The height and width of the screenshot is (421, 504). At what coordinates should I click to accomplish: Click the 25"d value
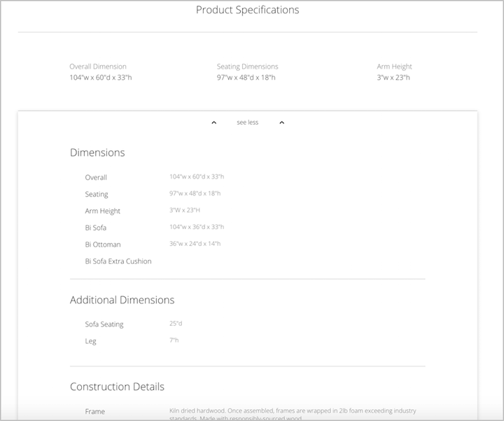coord(176,323)
